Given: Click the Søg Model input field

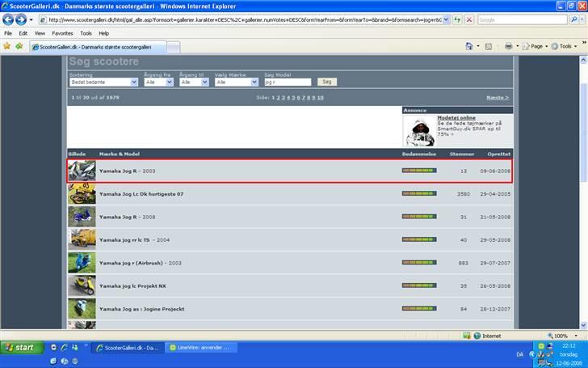Looking at the screenshot, I should 288,82.
